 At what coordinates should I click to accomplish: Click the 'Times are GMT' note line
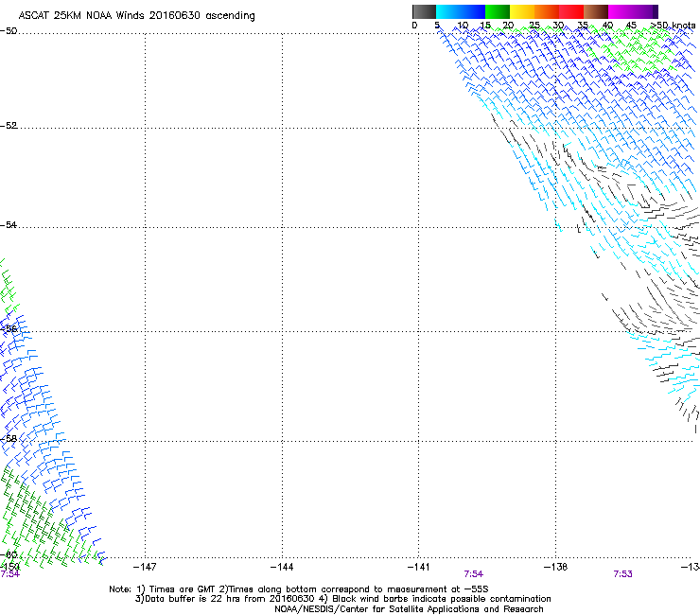tap(177, 589)
